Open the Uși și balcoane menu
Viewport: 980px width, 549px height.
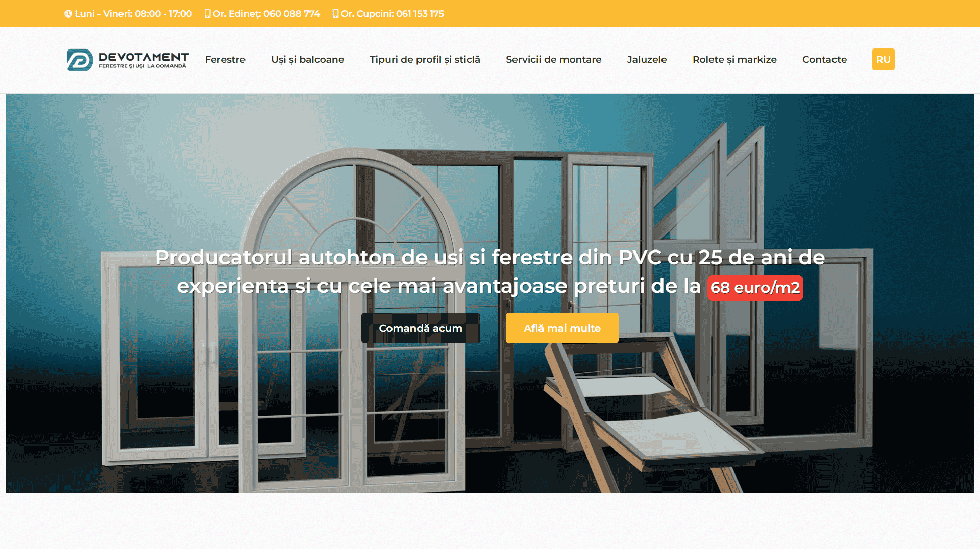coord(307,59)
